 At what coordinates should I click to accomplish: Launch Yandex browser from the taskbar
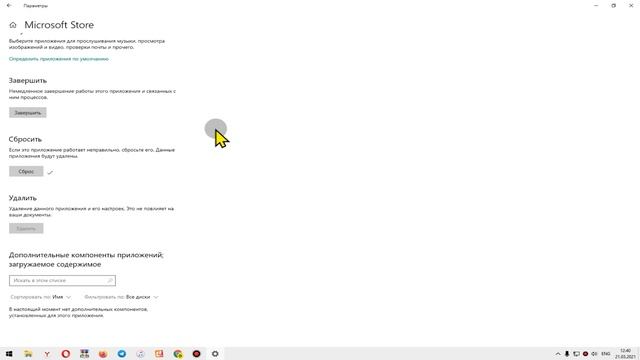coord(47,353)
